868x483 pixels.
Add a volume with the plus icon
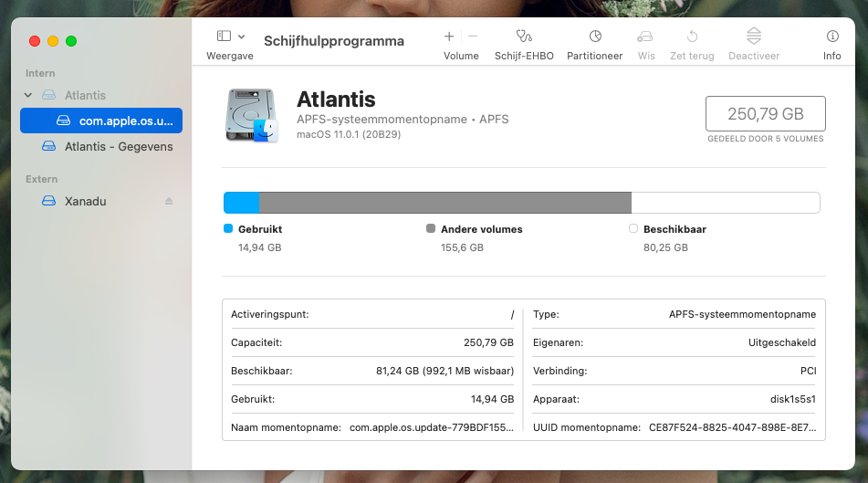(x=449, y=37)
